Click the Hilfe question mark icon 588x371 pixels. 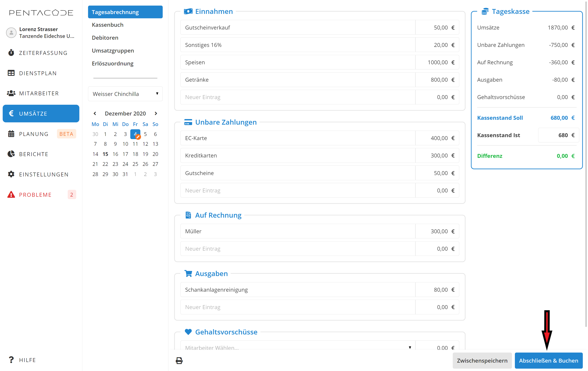pyautogui.click(x=11, y=359)
